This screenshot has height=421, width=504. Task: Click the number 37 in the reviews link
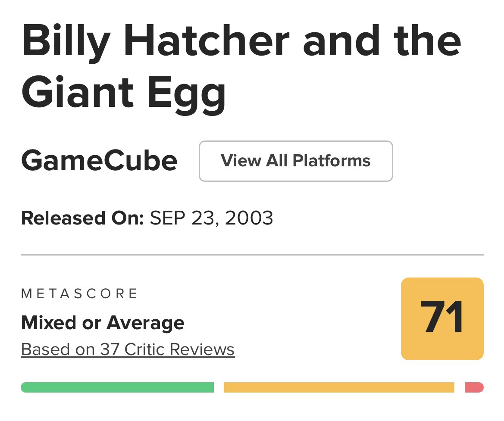(110, 349)
